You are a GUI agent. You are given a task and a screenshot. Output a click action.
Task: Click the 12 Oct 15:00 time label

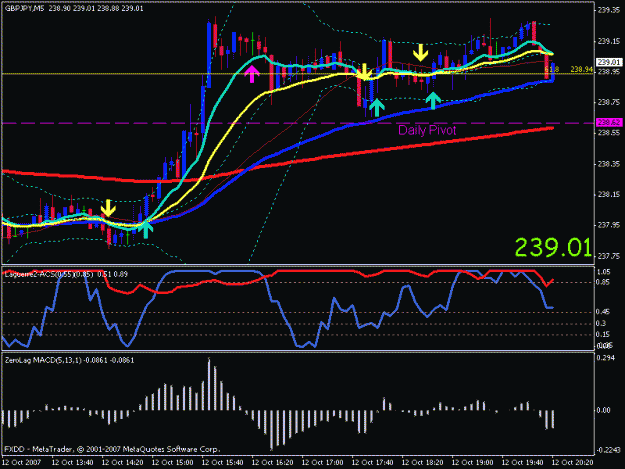173,462
